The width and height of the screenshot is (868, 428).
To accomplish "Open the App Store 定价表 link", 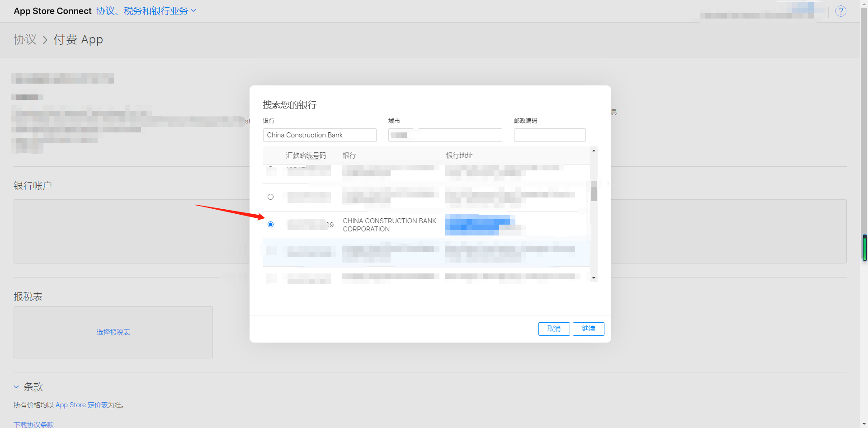I will click(x=81, y=405).
